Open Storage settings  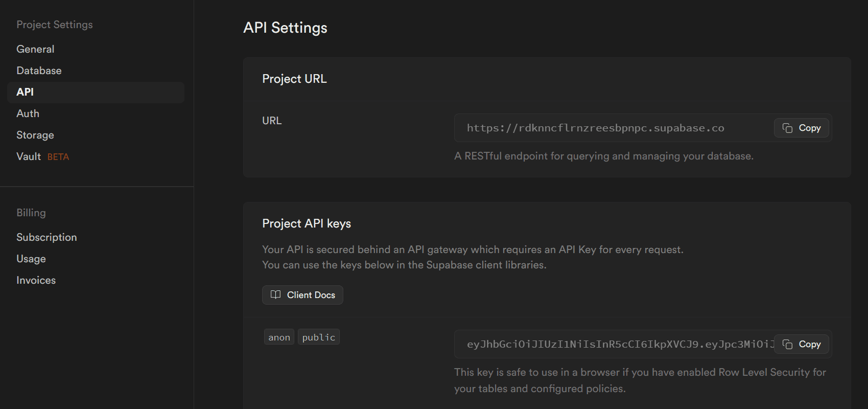[35, 135]
